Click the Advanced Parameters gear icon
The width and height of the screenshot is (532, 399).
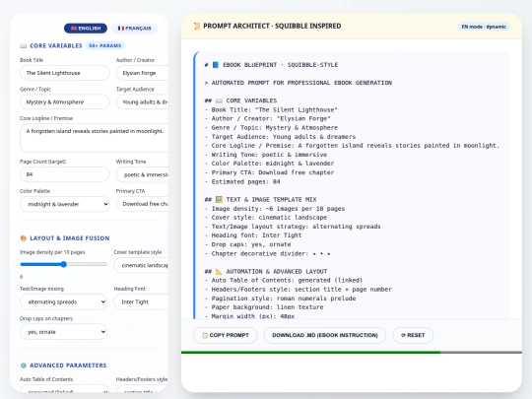(23, 366)
